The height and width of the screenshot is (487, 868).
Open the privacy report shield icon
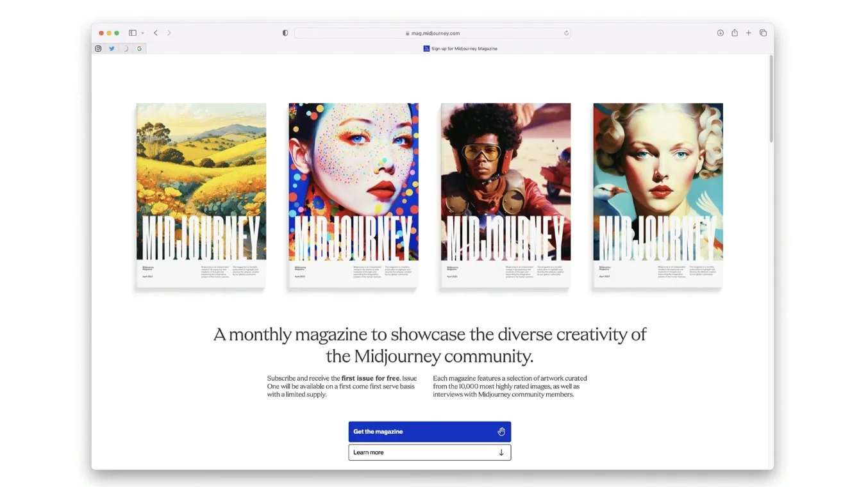285,33
